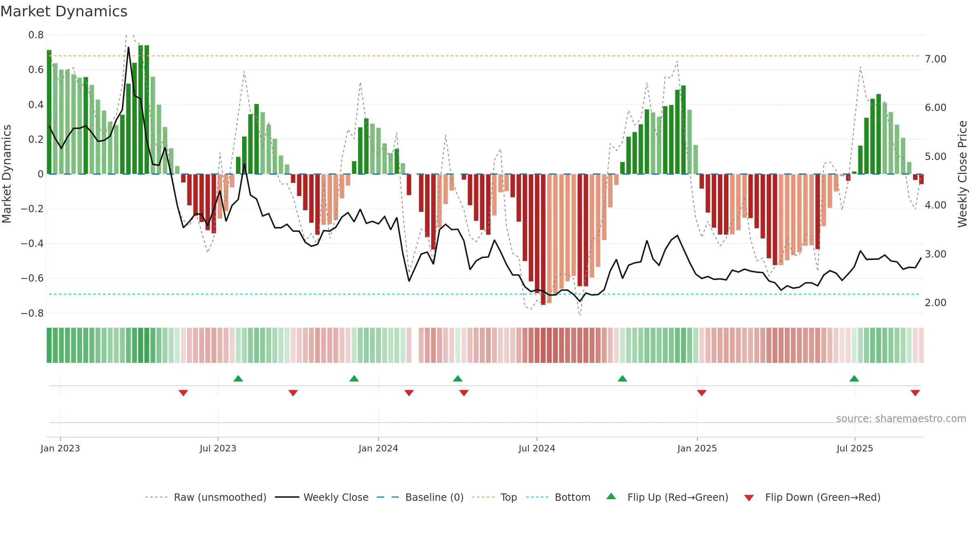Click the Market Dynamics y-axis title
This screenshot has width=980, height=551.
click(7, 174)
